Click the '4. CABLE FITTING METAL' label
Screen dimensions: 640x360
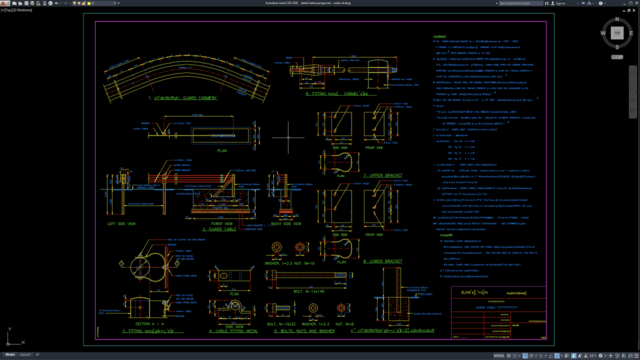pos(233,331)
